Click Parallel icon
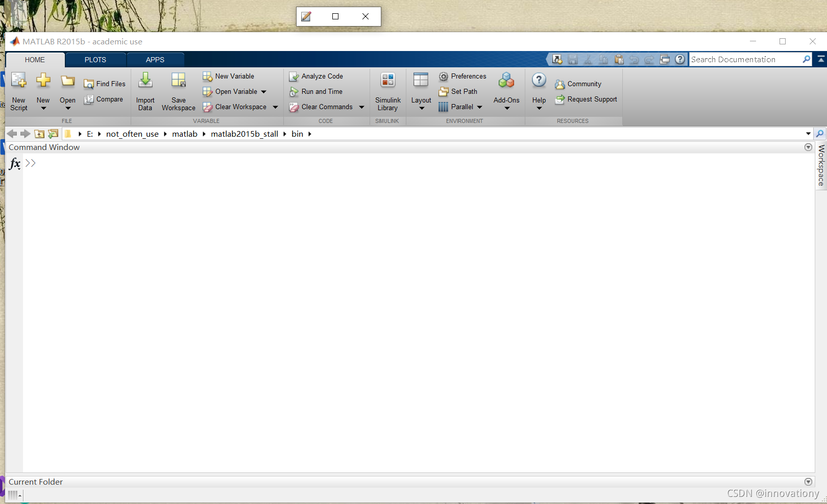Screen dimensions: 827x504 [x=443, y=107]
